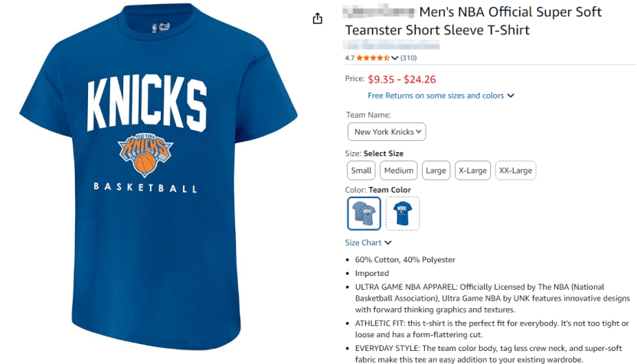
Task: Click the 4.7 rating number
Action: pos(350,58)
